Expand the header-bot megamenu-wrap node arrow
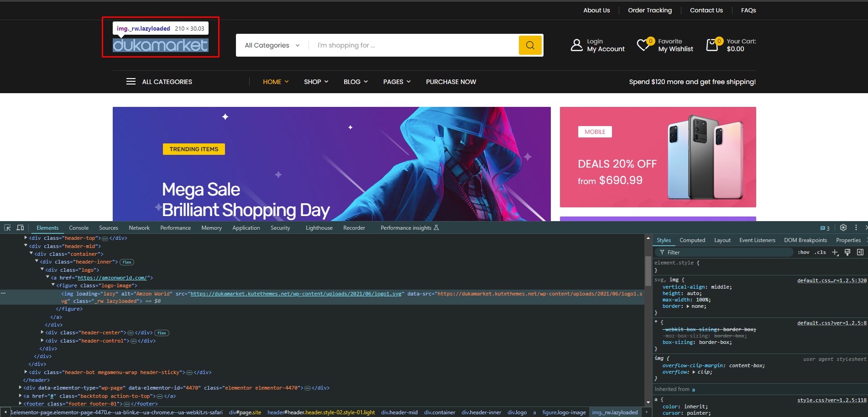 [x=26, y=372]
